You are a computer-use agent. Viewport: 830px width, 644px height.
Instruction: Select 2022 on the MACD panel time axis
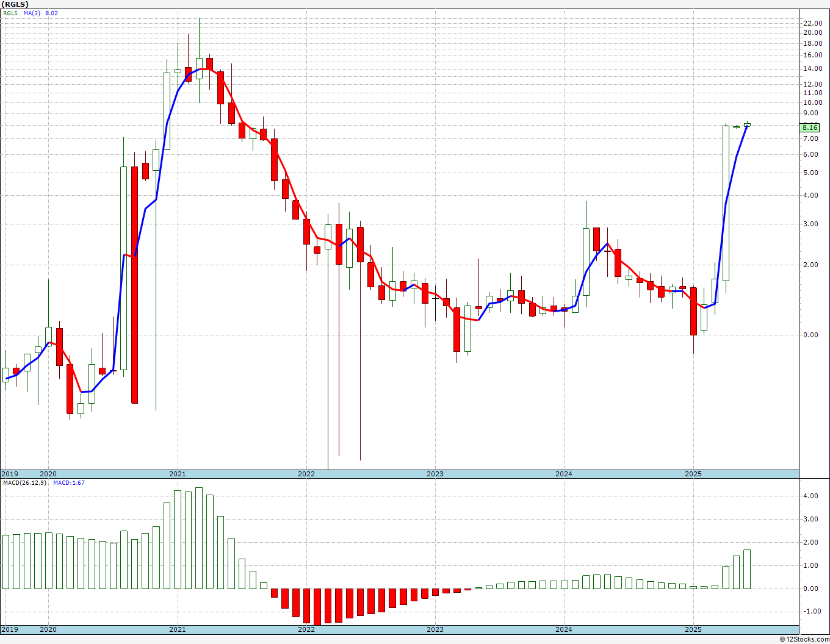pyautogui.click(x=306, y=629)
